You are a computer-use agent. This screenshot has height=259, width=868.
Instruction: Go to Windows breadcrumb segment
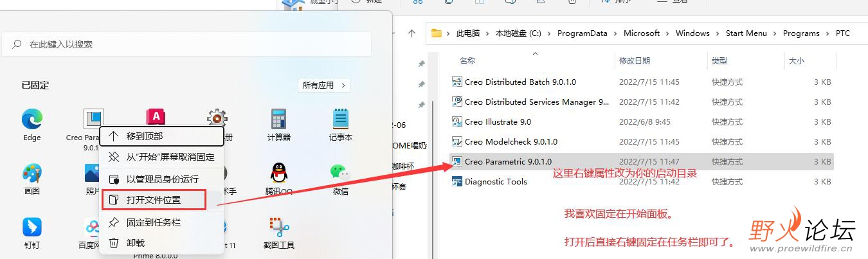(x=692, y=33)
